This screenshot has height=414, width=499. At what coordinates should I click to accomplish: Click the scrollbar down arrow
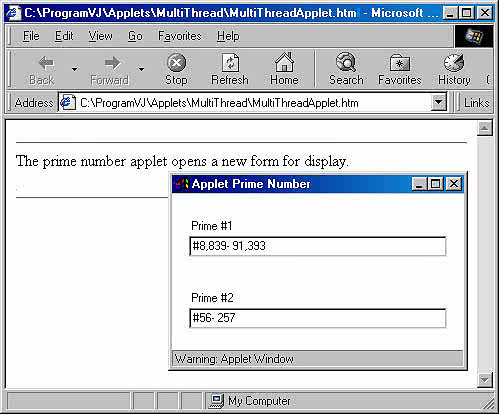[x=485, y=380]
